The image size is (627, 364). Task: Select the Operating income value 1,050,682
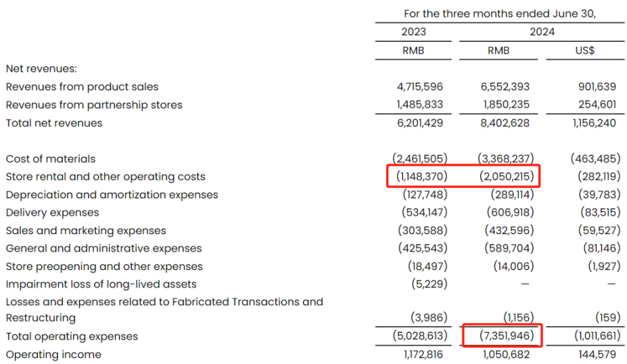click(x=506, y=354)
